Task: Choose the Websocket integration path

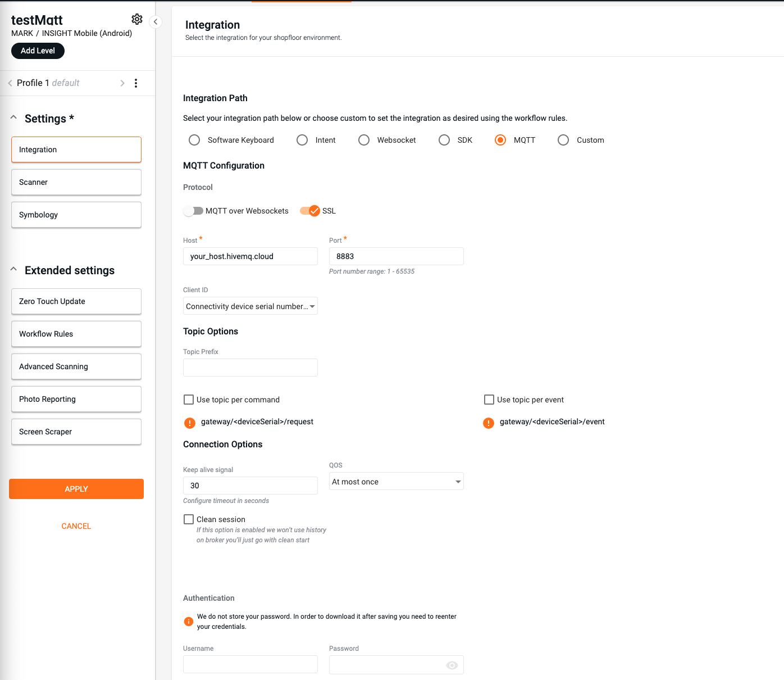Action: click(364, 140)
